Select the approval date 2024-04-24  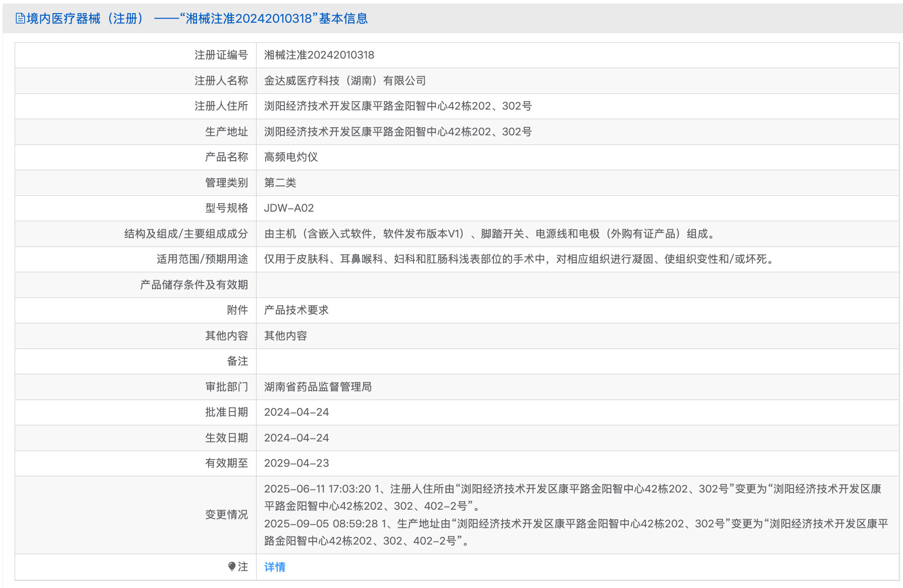[296, 412]
